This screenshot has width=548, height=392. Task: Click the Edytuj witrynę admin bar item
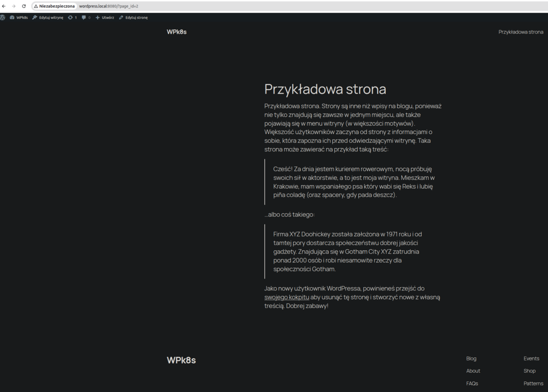click(x=48, y=17)
